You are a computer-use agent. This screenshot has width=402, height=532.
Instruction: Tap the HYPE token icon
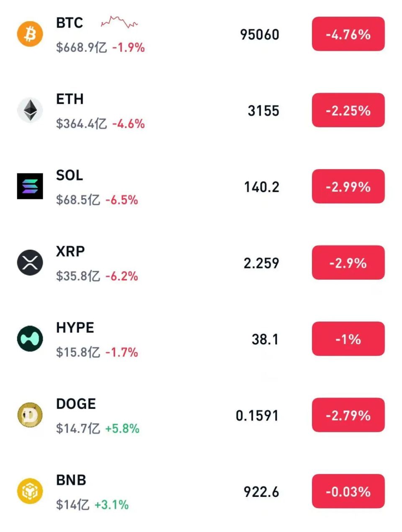(x=30, y=338)
